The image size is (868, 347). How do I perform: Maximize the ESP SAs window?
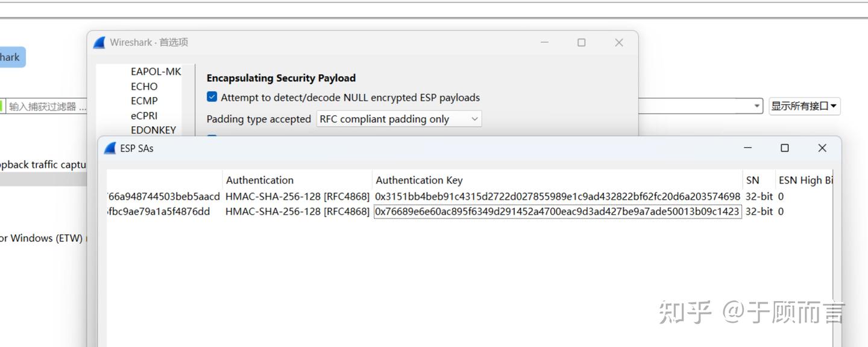pos(784,148)
